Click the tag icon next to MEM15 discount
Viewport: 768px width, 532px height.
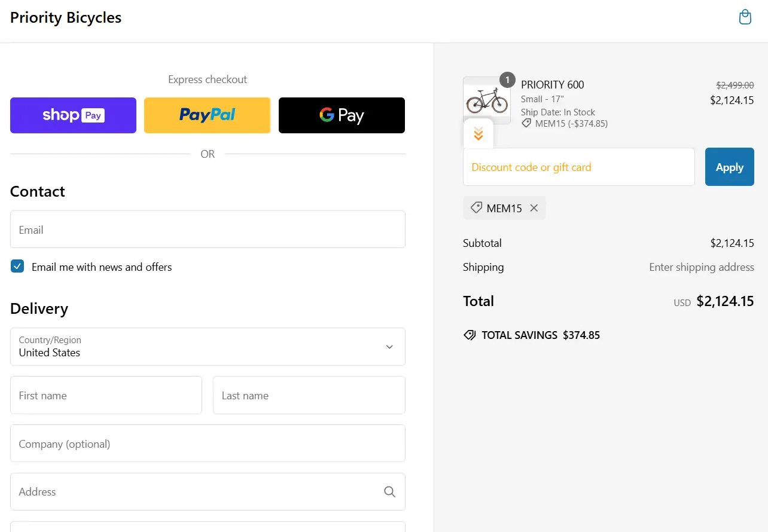tap(476, 207)
